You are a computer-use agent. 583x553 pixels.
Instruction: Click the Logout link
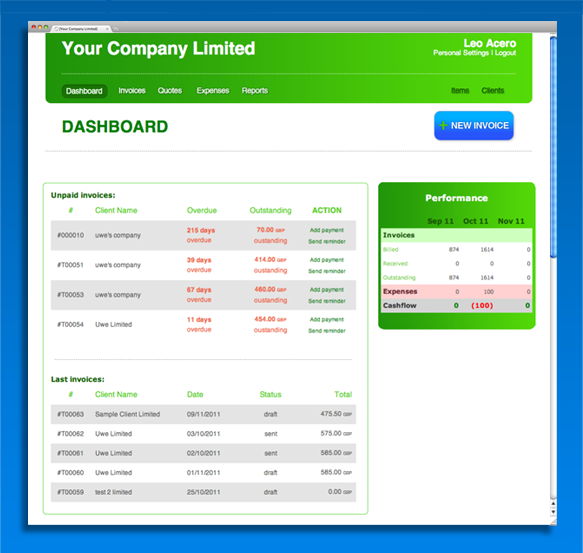click(x=505, y=53)
